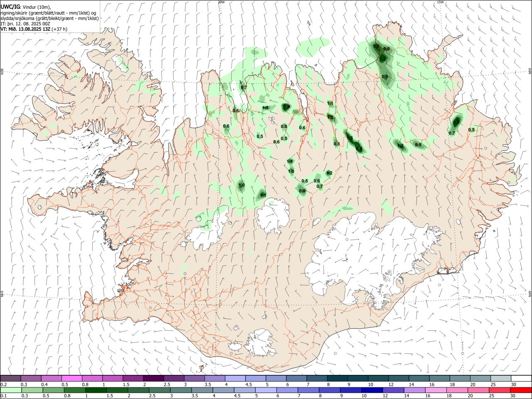Select the light gray 25–30 snow swatch
Screen dimensions: 532x399
[x=500, y=378]
